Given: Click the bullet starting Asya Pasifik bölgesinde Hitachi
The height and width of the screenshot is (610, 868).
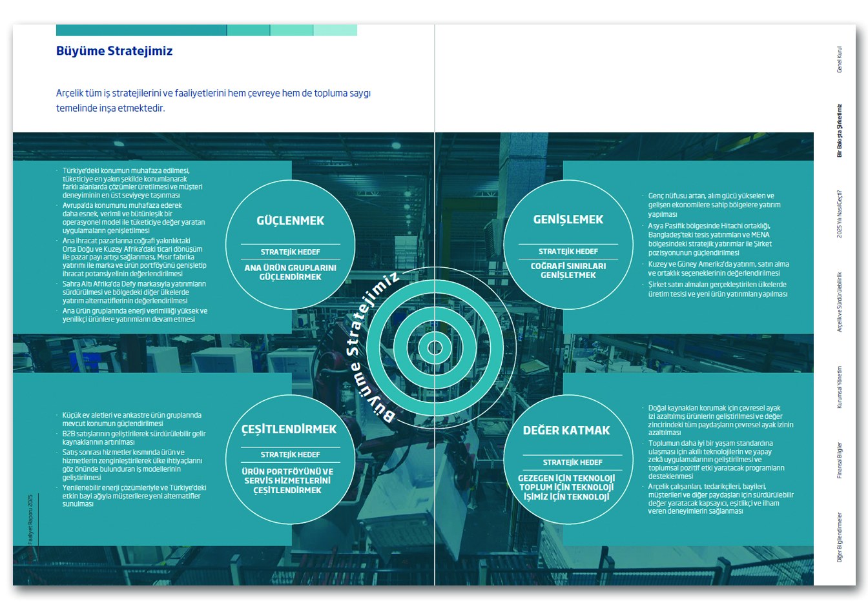Looking at the screenshot, I should point(710,239).
